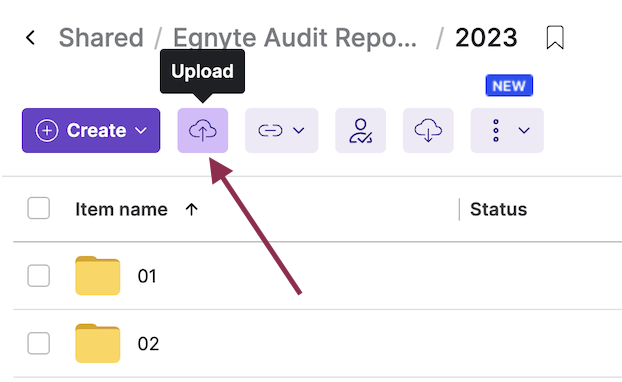Open the 02 folder icon
Viewport: 622px width, 382px height.
coord(98,343)
